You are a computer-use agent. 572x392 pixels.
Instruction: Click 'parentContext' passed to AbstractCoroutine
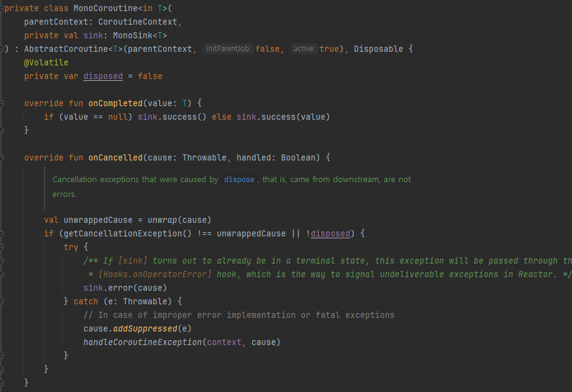click(x=160, y=49)
